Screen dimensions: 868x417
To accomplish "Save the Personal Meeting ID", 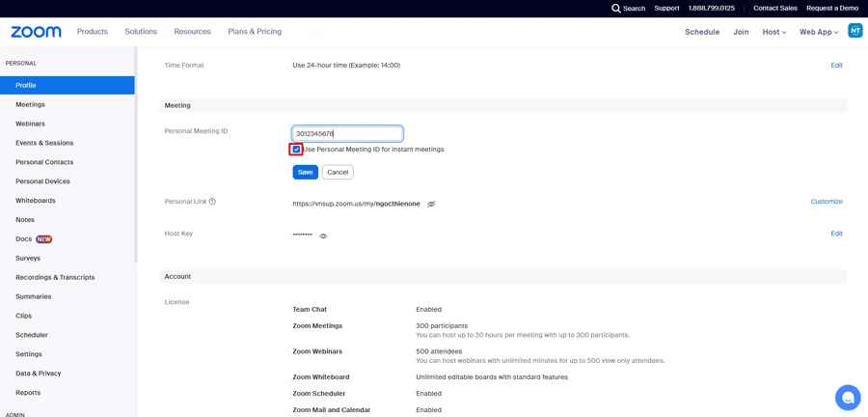I will (305, 172).
